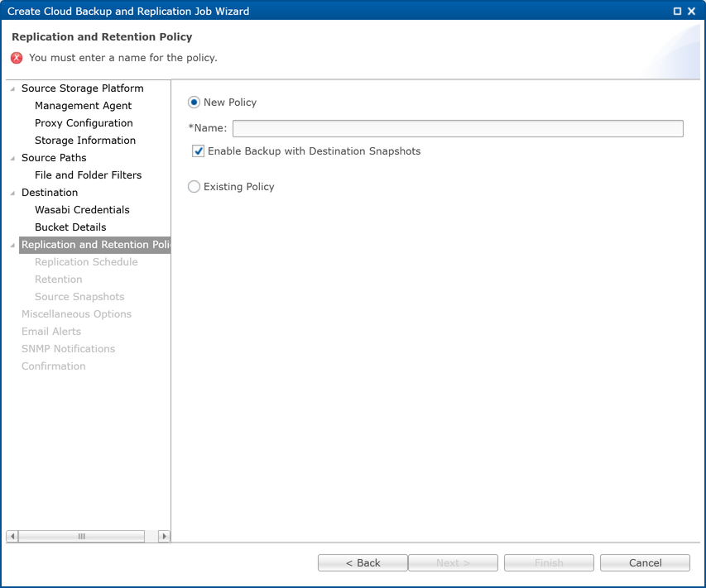Click the Replication and Retention Policy heading

102,37
